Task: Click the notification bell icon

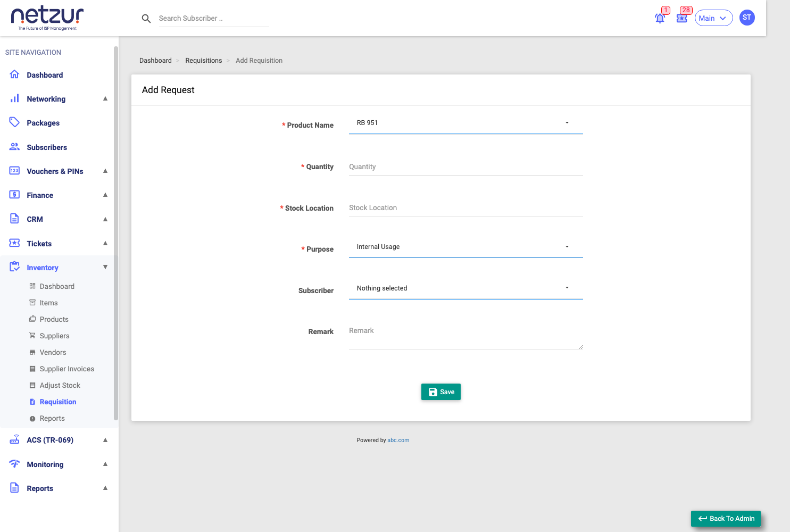Action: [660, 18]
